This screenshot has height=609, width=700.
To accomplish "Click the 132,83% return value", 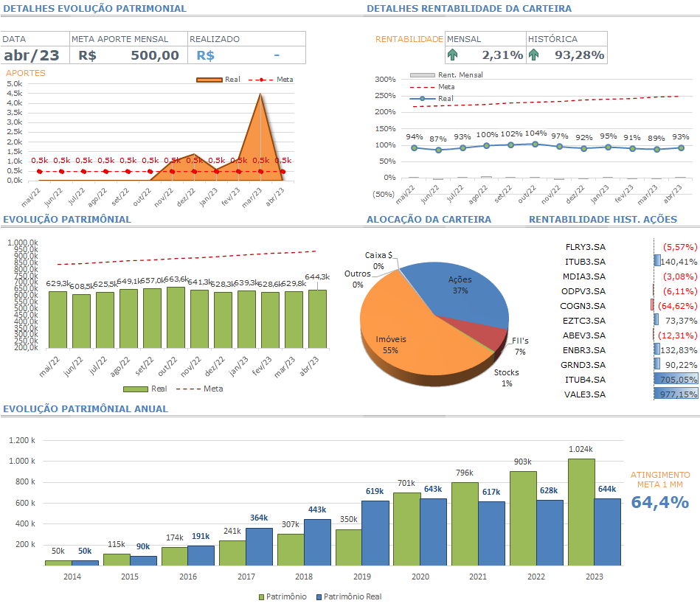I will point(679,350).
